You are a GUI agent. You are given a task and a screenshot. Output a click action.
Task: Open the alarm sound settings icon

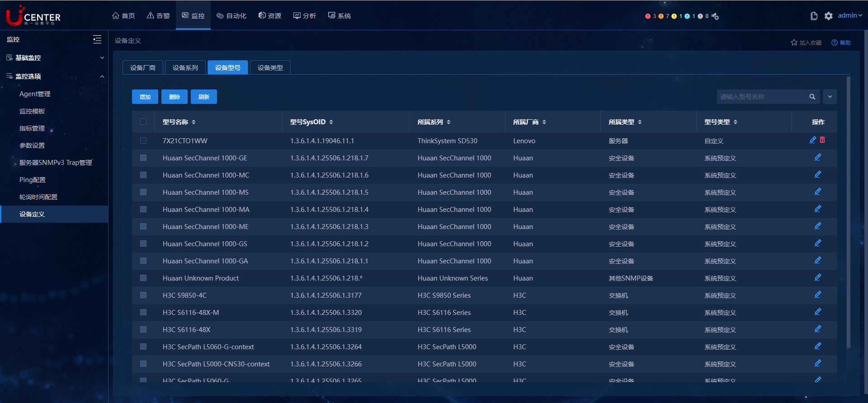[x=715, y=16]
